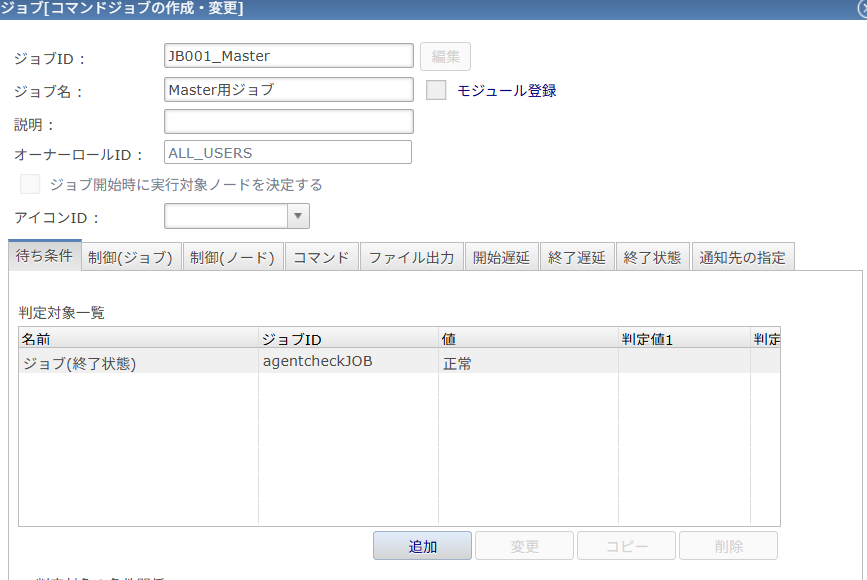Close the job dialog with the X icon
867x580 pixels.
pyautogui.click(x=863, y=8)
